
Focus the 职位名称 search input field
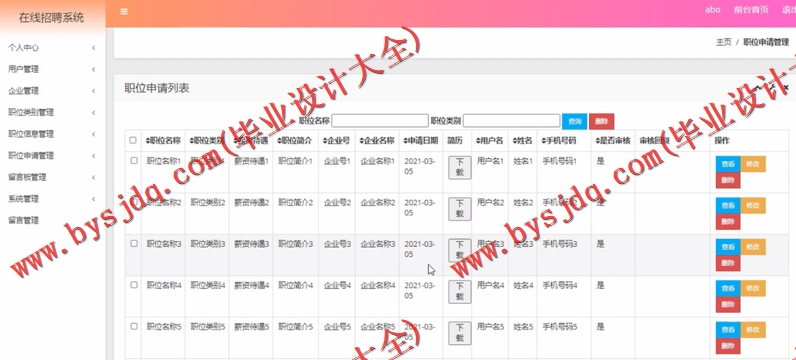pos(380,121)
